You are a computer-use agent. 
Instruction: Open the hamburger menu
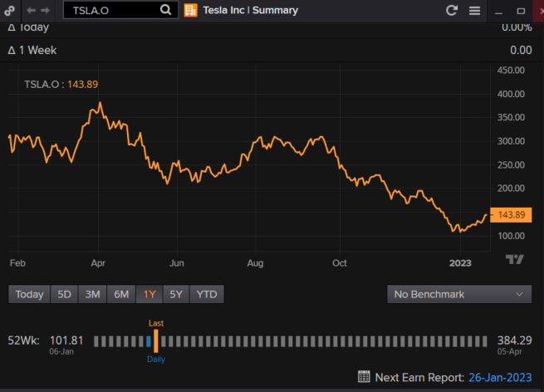[474, 11]
